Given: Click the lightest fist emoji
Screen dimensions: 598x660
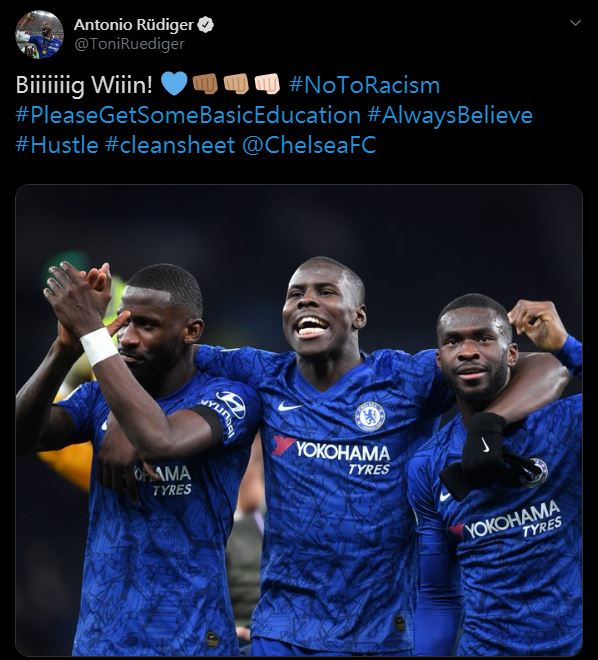Looking at the screenshot, I should 268,83.
